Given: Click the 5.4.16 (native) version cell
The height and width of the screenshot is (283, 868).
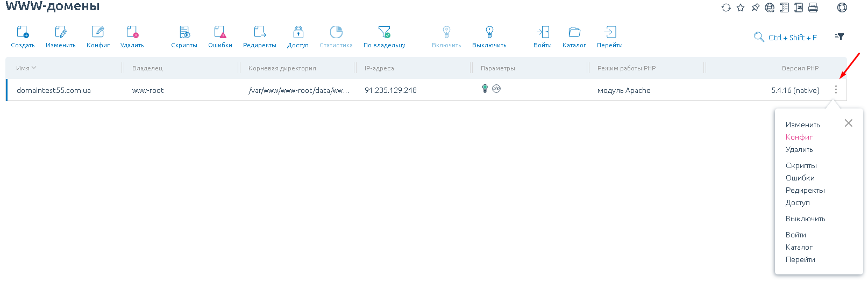Looking at the screenshot, I should 795,90.
